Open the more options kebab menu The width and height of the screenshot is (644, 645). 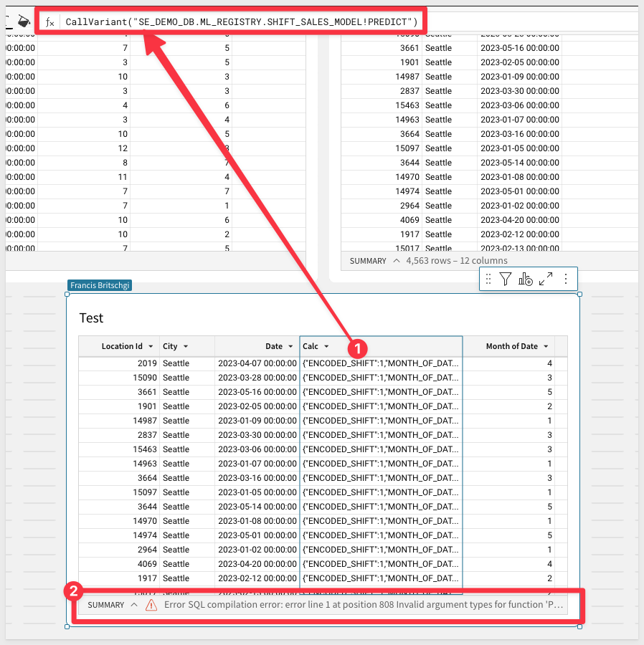(x=566, y=279)
